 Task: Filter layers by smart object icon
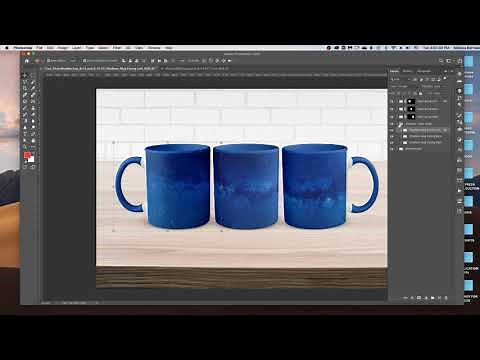[439, 80]
